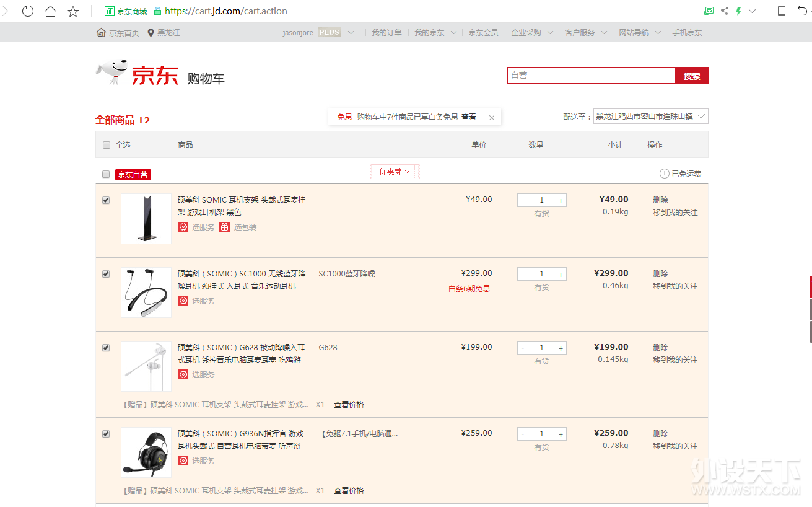Bookmark this page with the star icon
The height and width of the screenshot is (507, 812).
(73, 11)
